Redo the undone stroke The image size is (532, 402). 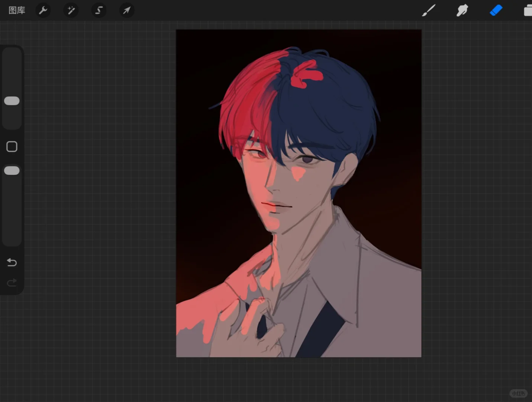(x=12, y=283)
